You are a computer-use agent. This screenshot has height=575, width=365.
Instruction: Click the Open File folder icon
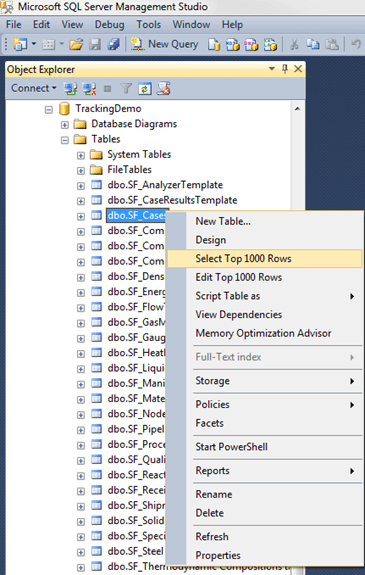76,45
